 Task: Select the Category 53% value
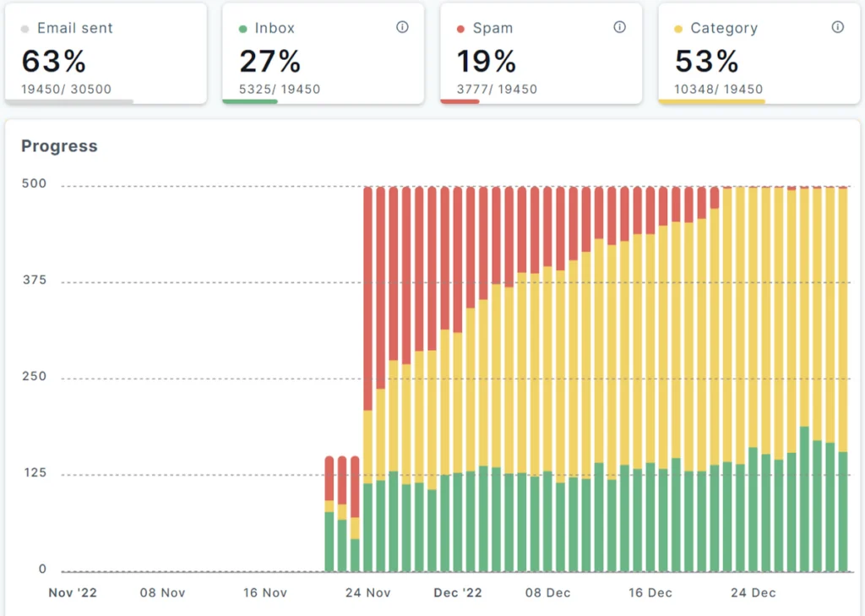click(x=706, y=61)
